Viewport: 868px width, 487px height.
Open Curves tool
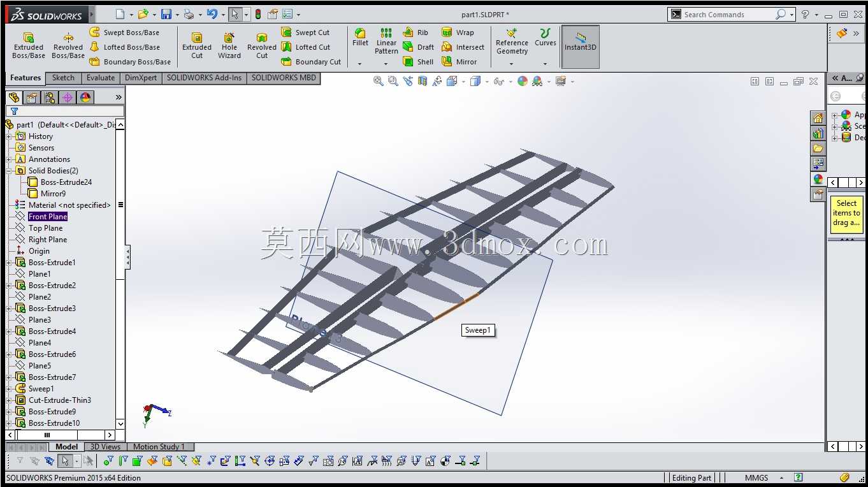pyautogui.click(x=545, y=38)
